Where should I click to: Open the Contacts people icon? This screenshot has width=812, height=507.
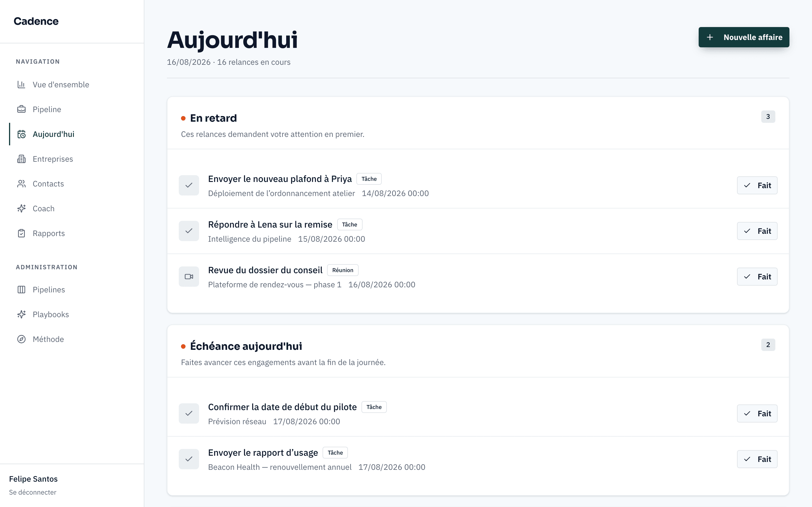[x=21, y=184]
